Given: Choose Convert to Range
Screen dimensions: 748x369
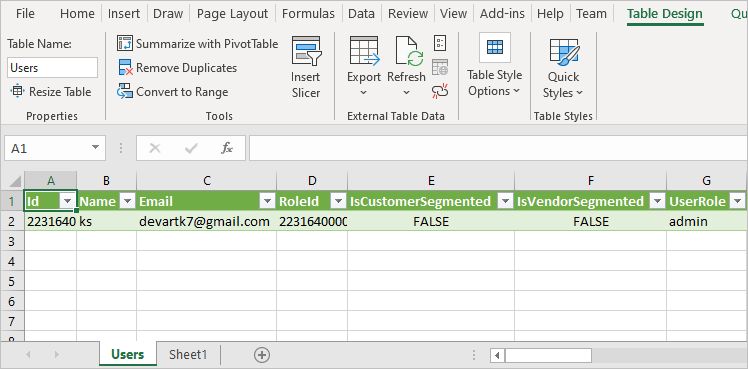Looking at the screenshot, I should 173,92.
